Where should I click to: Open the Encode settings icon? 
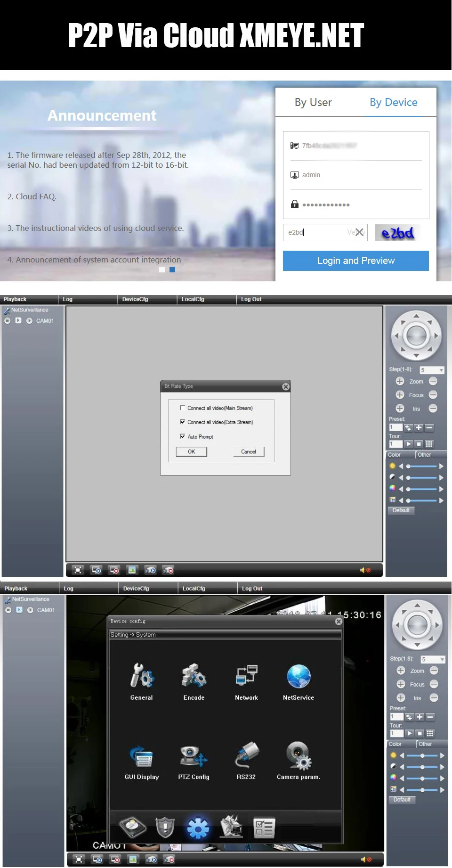point(194,675)
